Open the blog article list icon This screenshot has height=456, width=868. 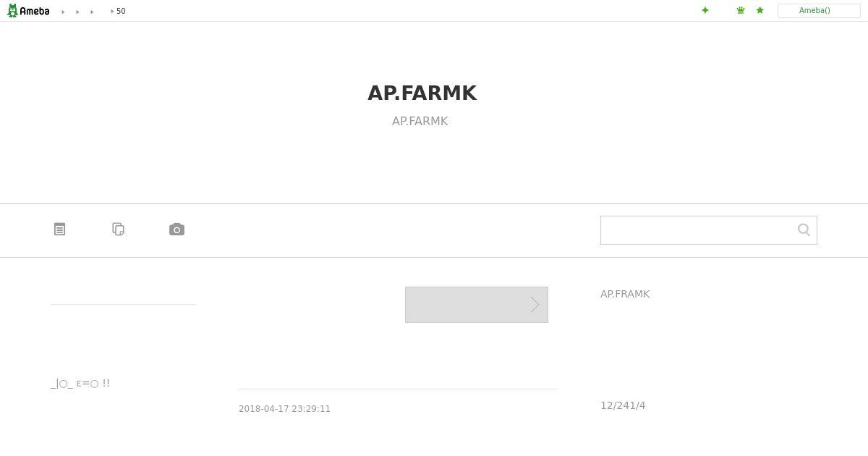pyautogui.click(x=60, y=229)
